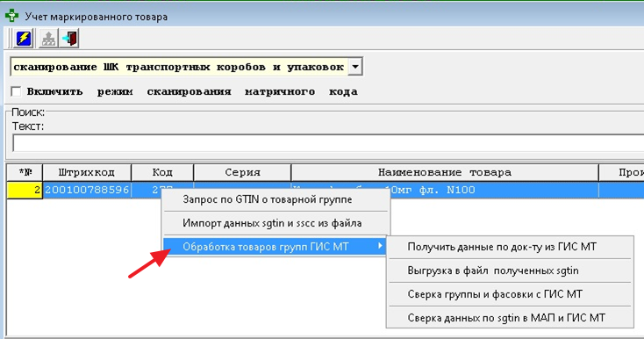Image resolution: width=644 pixels, height=339 pixels.
Task: Click the product name cell ending 'фл. N100'
Action: coord(445,191)
